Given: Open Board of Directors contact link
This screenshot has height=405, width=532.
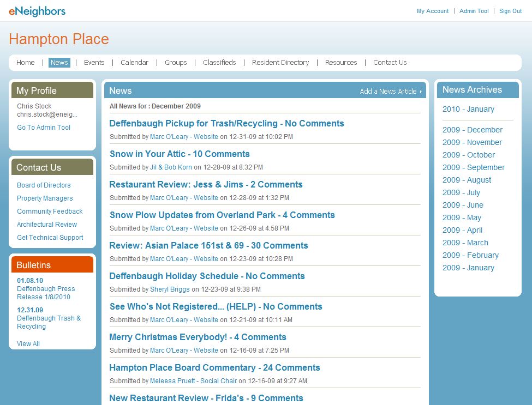Looking at the screenshot, I should coord(44,185).
